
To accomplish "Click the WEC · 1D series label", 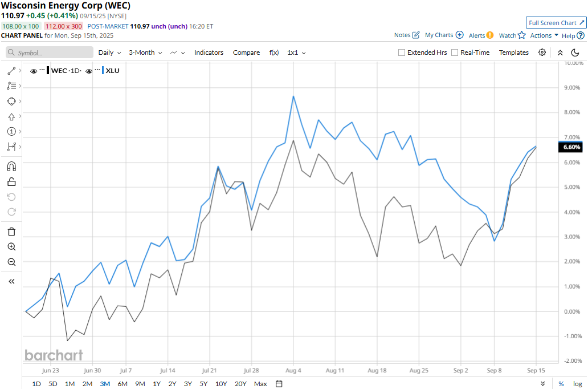I will pos(66,71).
